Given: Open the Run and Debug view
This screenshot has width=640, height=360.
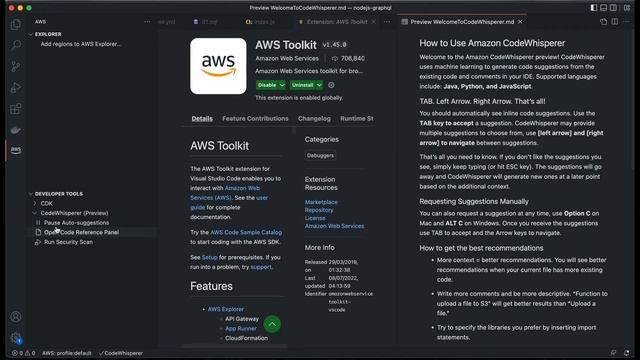Looking at the screenshot, I should [16, 87].
